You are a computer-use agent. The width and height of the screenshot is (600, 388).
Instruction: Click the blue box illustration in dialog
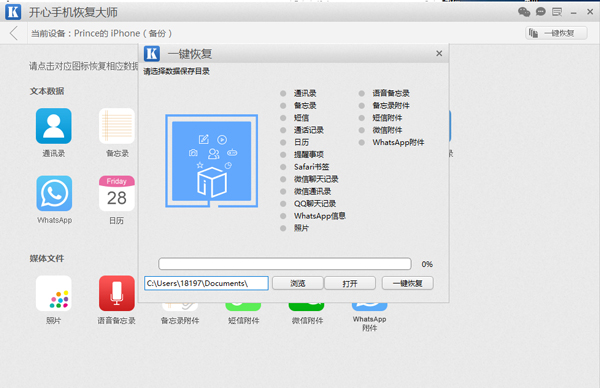pos(212,161)
